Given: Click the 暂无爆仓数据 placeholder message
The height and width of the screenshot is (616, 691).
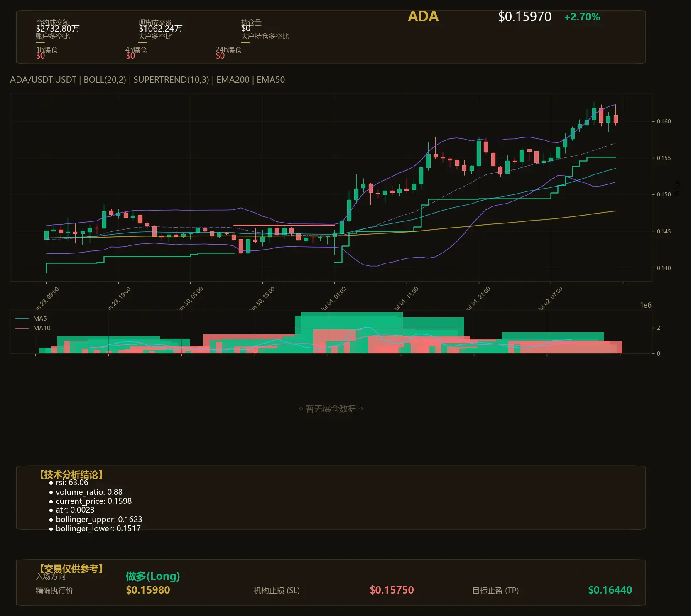Looking at the screenshot, I should pyautogui.click(x=331, y=409).
